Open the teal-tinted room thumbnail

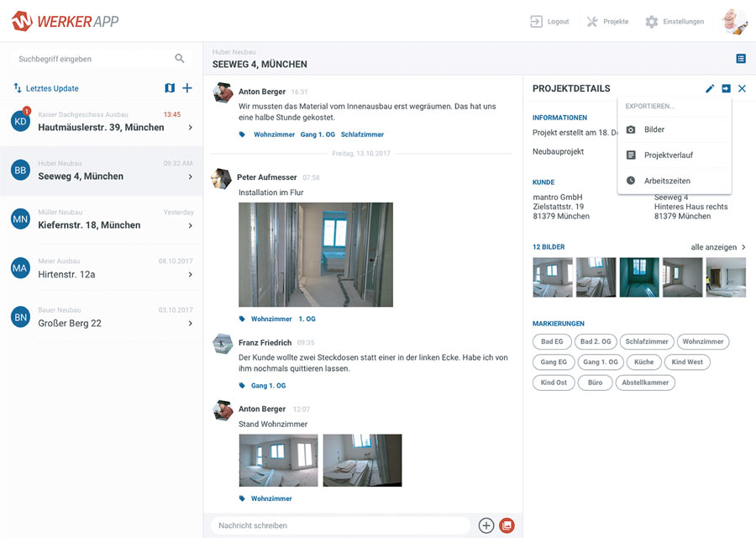(x=639, y=277)
